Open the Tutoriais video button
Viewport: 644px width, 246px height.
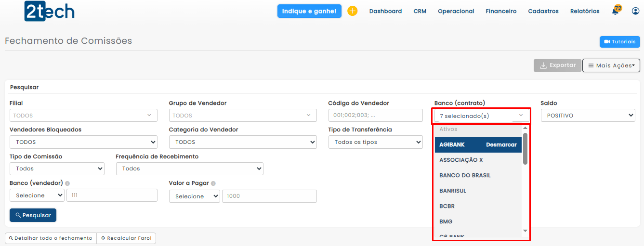click(619, 42)
